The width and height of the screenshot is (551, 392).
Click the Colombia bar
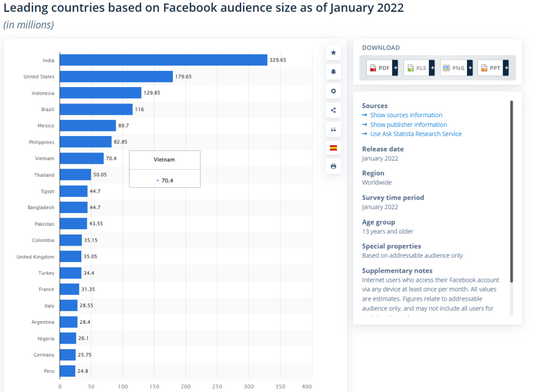pyautogui.click(x=71, y=240)
